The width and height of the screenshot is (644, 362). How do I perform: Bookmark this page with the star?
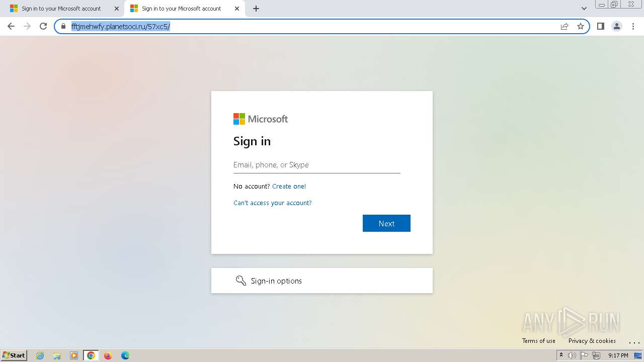[x=581, y=26]
